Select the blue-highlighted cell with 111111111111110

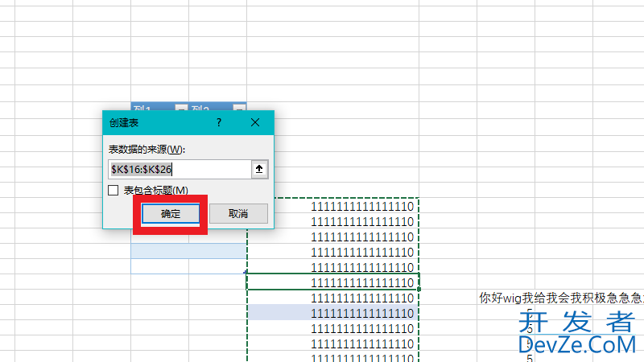pos(333,312)
